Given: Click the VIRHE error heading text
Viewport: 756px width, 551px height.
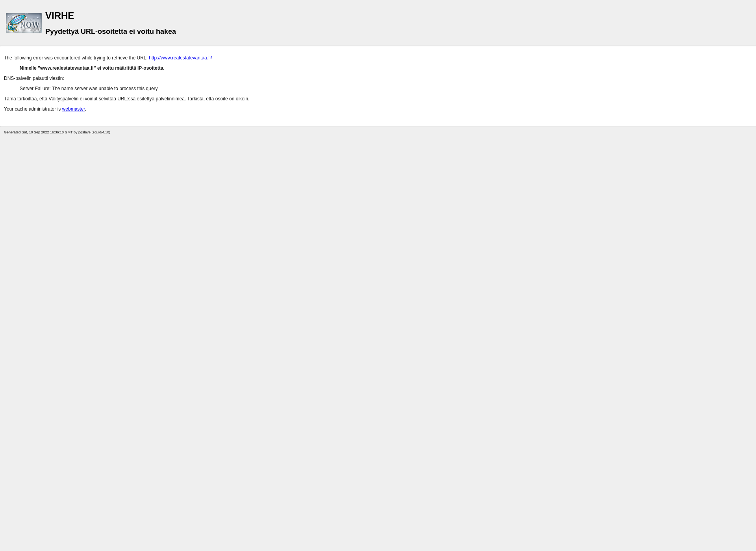Looking at the screenshot, I should click(59, 15).
